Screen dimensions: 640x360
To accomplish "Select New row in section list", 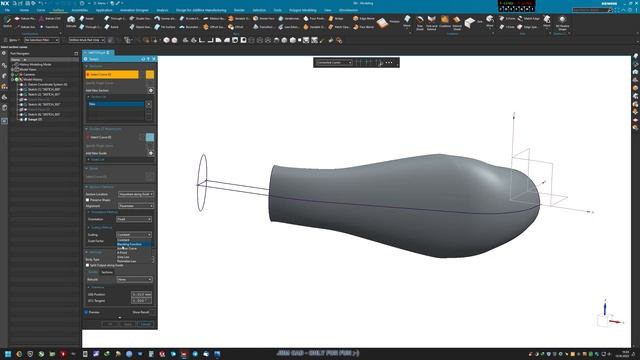I will [116, 104].
